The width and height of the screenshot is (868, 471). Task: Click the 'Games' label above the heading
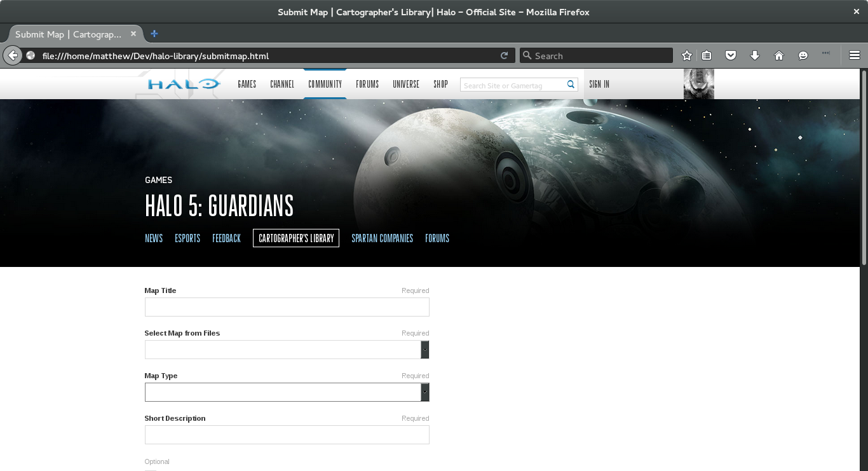159,180
